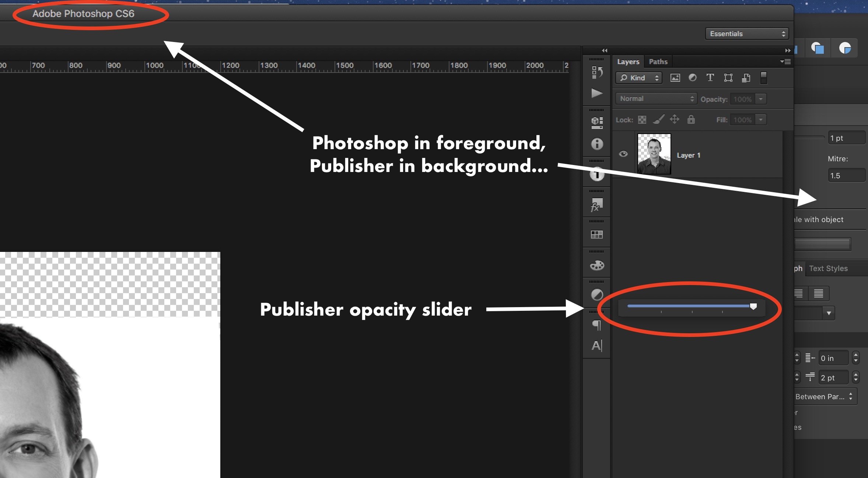Image resolution: width=868 pixels, height=478 pixels.
Task: Click 'with object' scale label in Publisher
Action: (823, 219)
